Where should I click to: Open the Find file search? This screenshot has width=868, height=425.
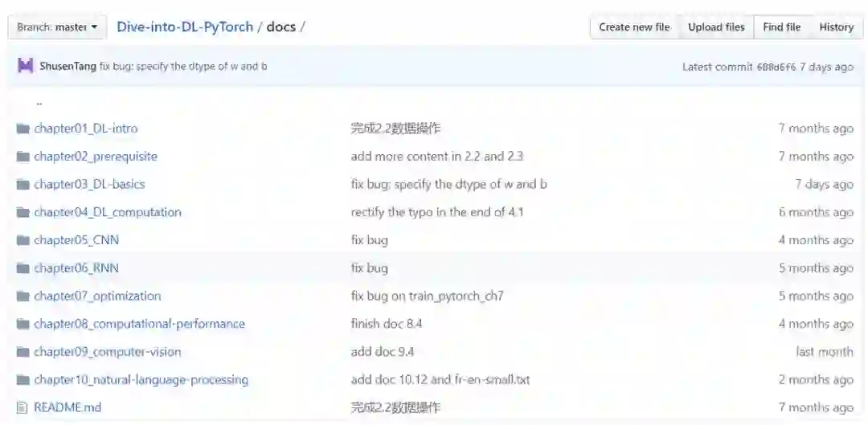point(781,27)
